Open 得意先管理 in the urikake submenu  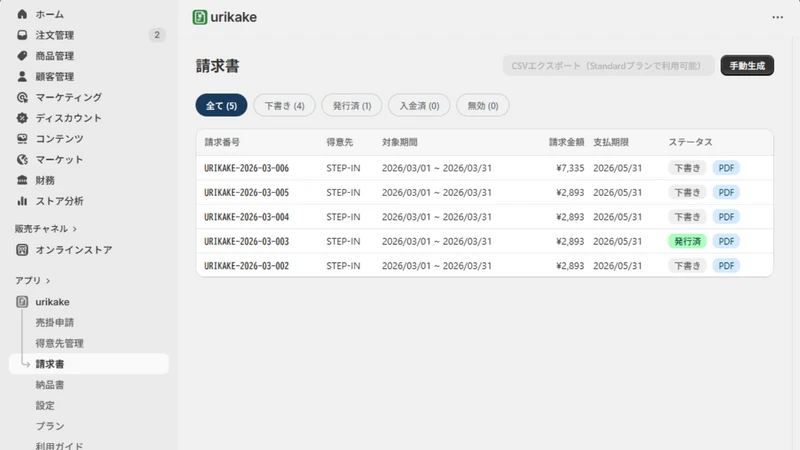tap(59, 343)
